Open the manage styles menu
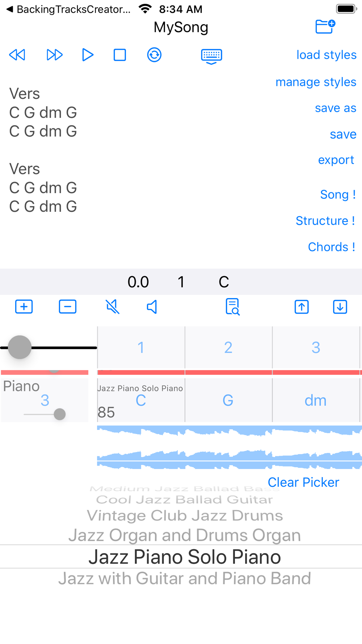This screenshot has height=644, width=362. (316, 82)
